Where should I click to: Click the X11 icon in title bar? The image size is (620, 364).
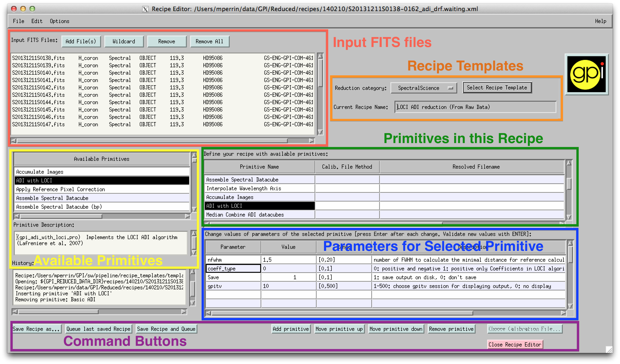[x=145, y=9]
